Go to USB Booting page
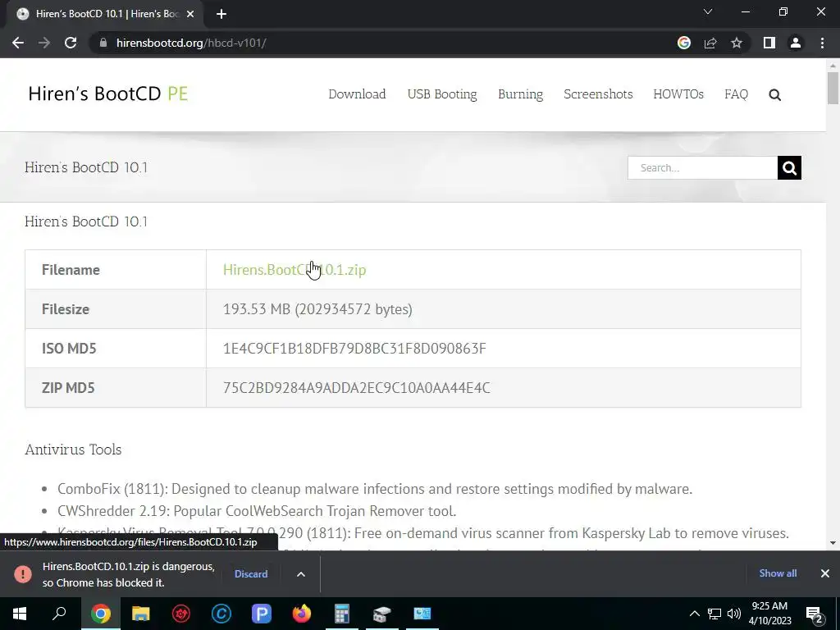This screenshot has height=630, width=840. pyautogui.click(x=442, y=94)
